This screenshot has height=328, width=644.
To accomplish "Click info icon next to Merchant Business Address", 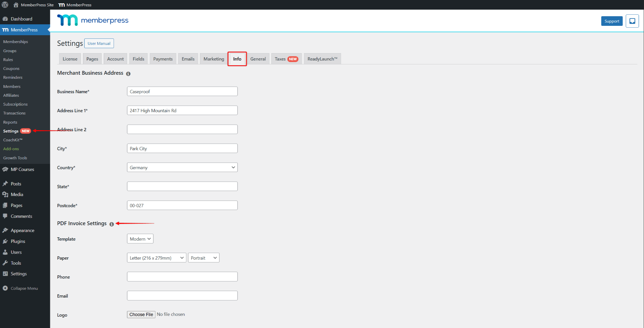I will point(128,74).
